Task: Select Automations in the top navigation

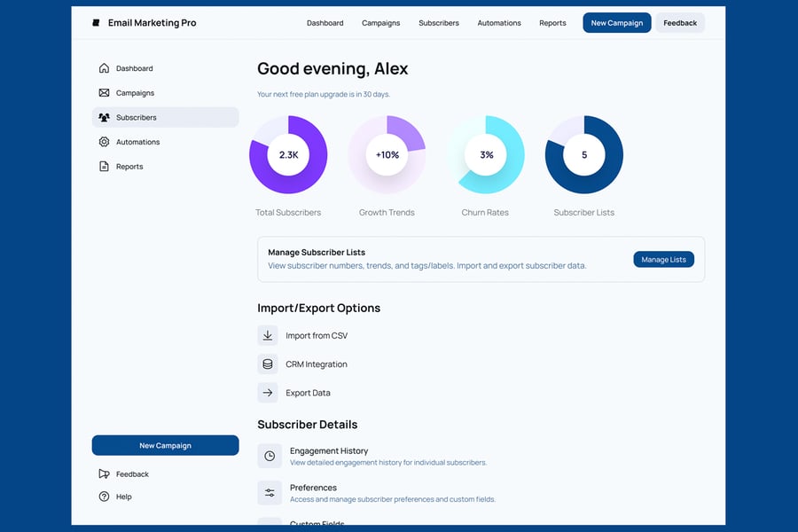Action: point(499,23)
